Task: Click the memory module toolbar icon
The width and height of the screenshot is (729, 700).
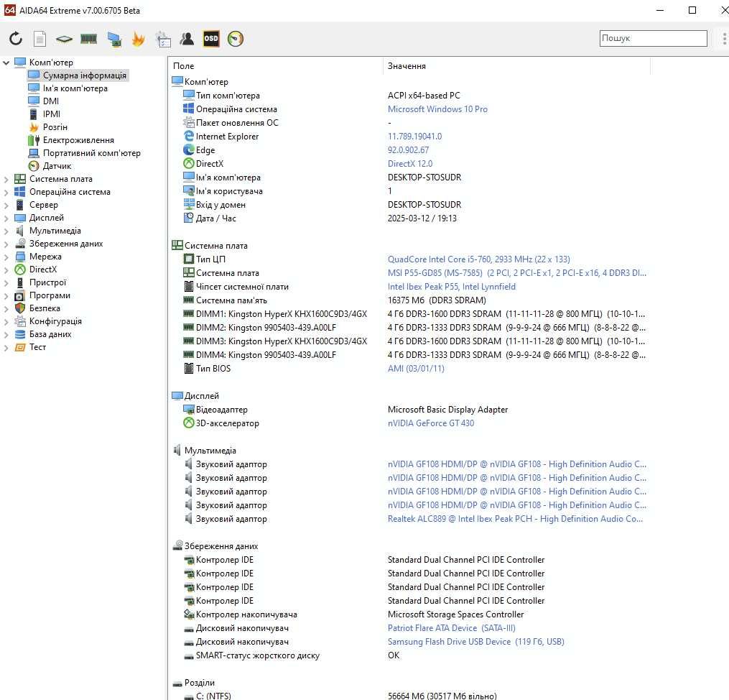Action: [88, 39]
